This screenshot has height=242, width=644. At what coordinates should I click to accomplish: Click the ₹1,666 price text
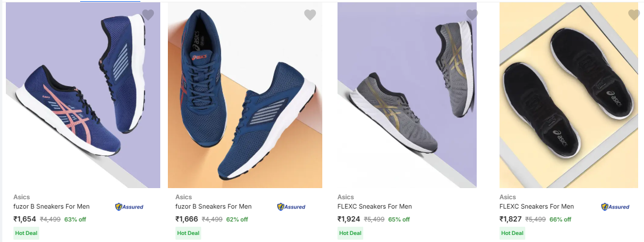point(187,219)
